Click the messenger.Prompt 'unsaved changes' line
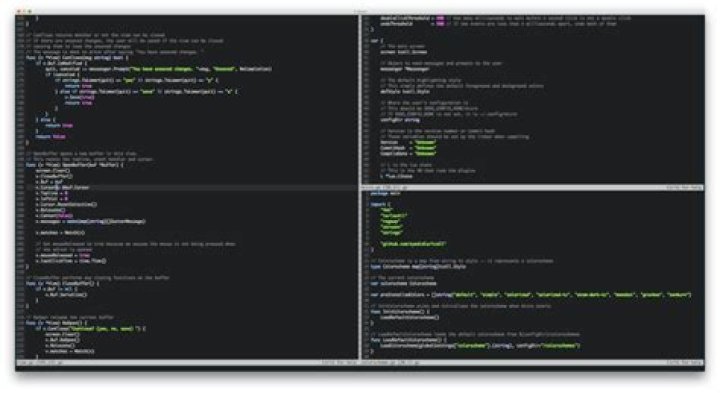Screen dimensions: 720x393 (x=158, y=69)
